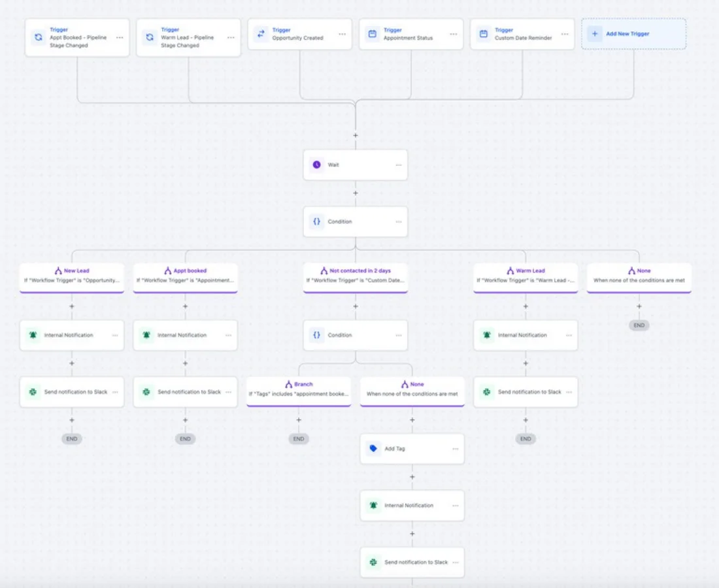
Task: Click the plus icon in Add New Trigger
Action: tap(595, 34)
